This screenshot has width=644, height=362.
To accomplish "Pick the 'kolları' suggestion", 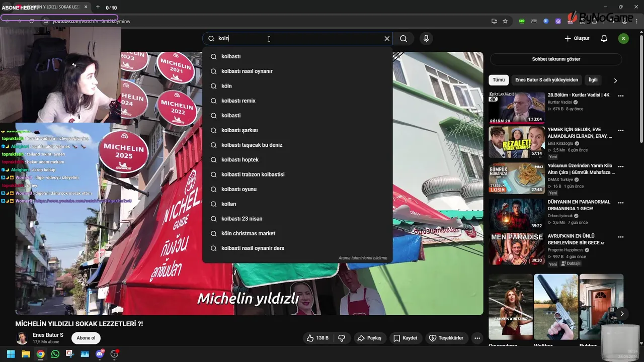I will 297,204.
